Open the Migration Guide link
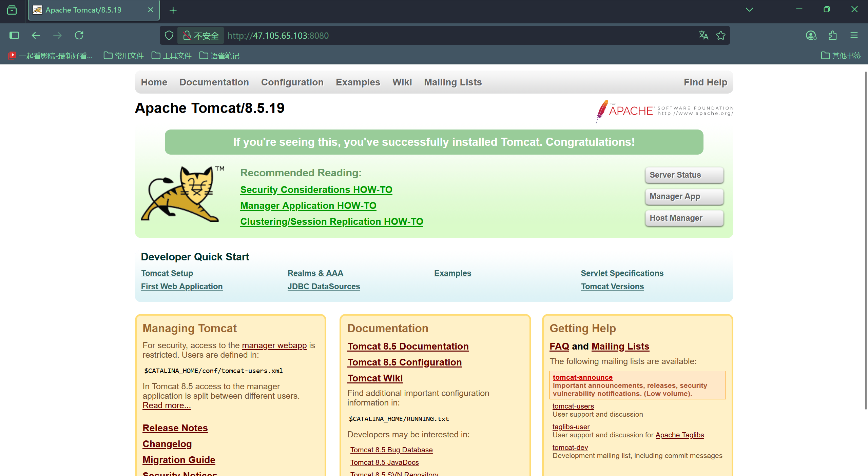The width and height of the screenshot is (868, 476). click(x=179, y=460)
